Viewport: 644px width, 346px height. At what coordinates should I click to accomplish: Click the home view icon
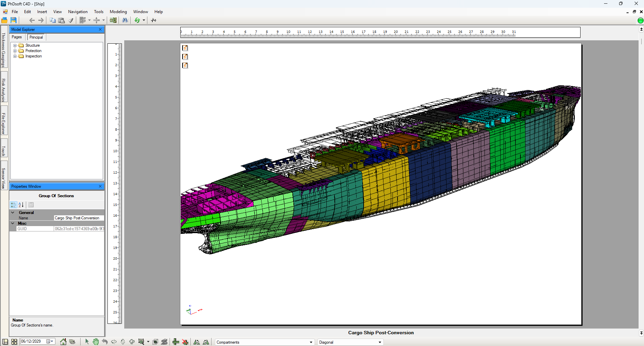[x=63, y=342]
